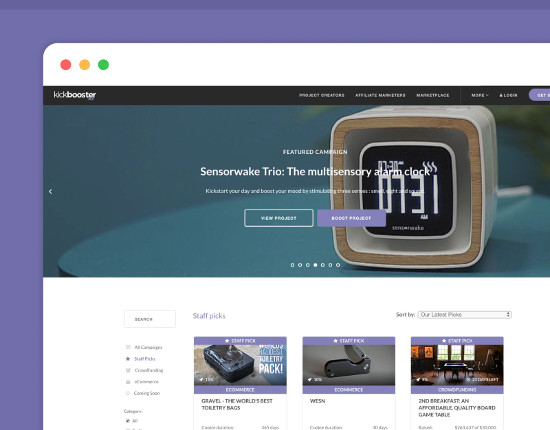Click the 'Featured Campaign' text in the hero
The height and width of the screenshot is (430, 550).
point(315,152)
